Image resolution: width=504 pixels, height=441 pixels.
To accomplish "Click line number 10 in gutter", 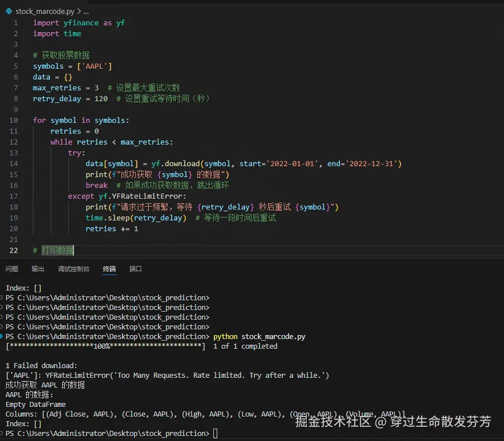I will click(x=14, y=121).
